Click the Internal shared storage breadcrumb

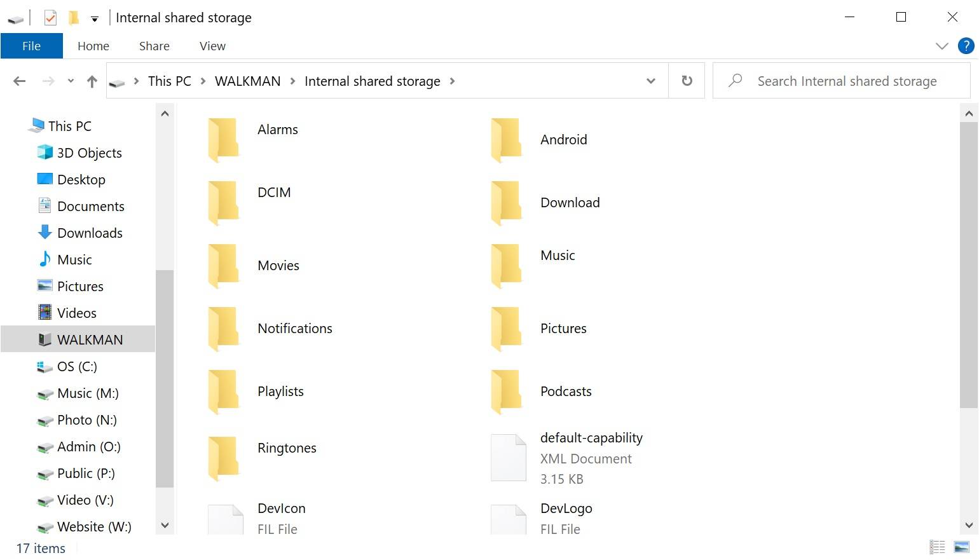pyautogui.click(x=373, y=81)
